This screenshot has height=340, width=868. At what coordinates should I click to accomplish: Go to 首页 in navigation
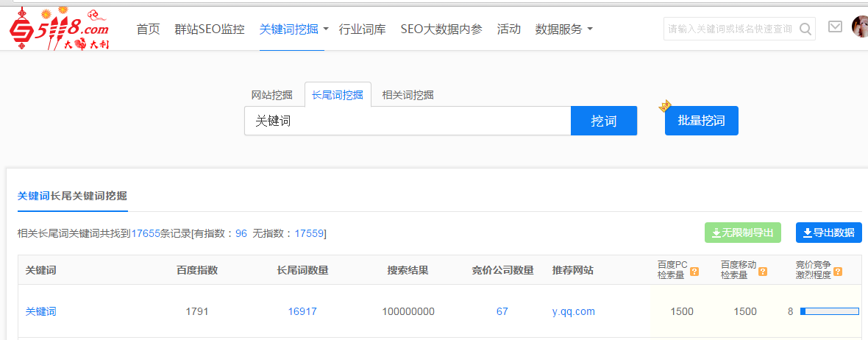[148, 29]
